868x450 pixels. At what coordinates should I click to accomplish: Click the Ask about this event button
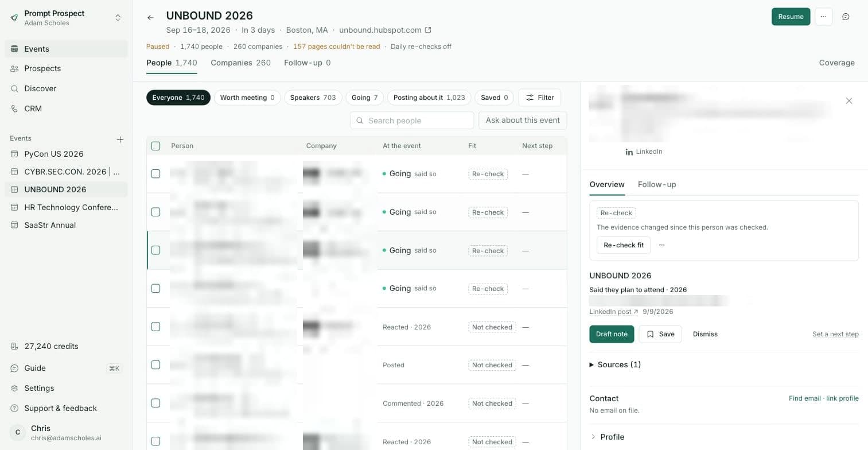[523, 120]
